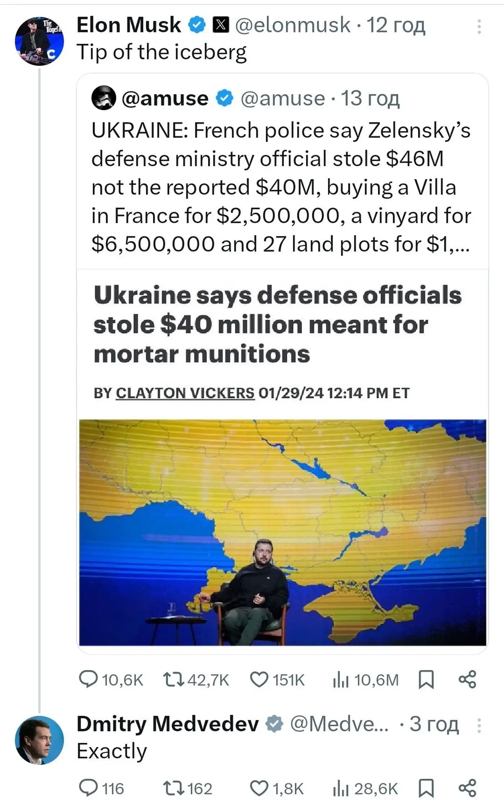Open the quoted @amuse tweet text
504x812 pixels.
pyautogui.click(x=281, y=187)
